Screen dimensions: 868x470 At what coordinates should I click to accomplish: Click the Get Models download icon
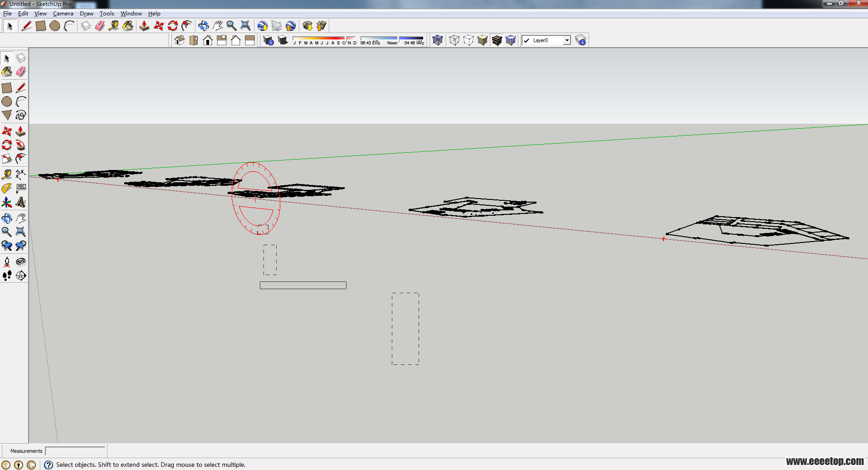(307, 26)
